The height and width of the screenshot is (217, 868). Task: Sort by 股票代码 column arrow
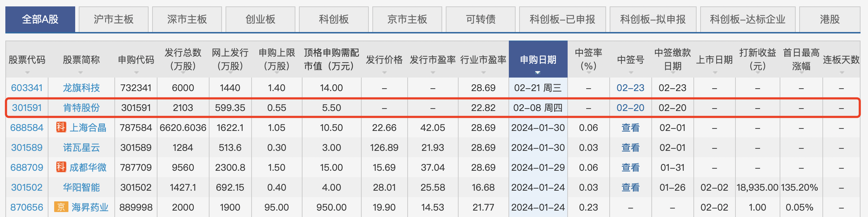pos(27,73)
